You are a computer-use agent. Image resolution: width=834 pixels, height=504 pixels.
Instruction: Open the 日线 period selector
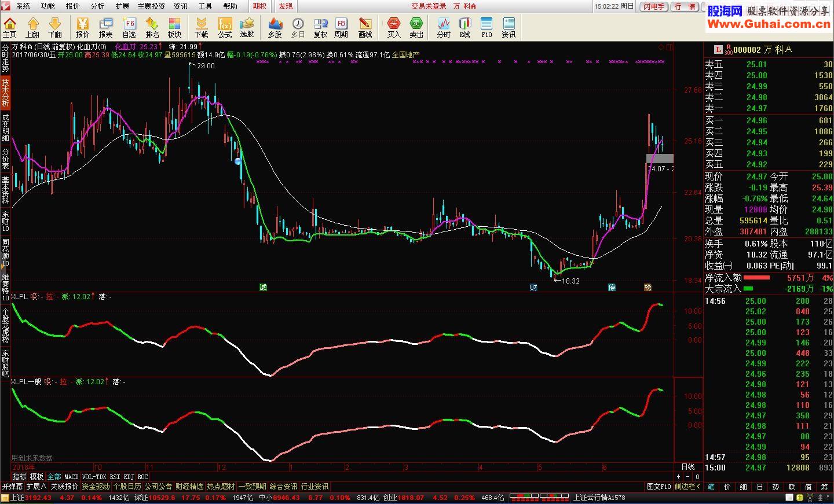click(x=688, y=467)
